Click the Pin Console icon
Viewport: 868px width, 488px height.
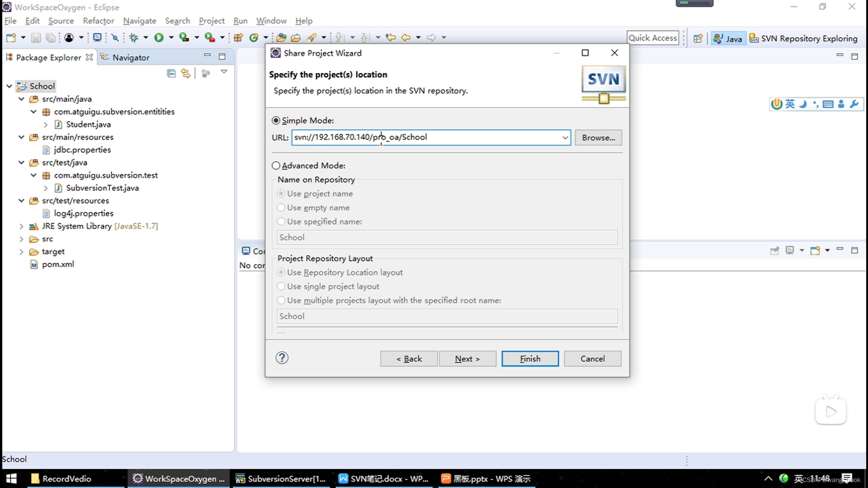point(774,250)
